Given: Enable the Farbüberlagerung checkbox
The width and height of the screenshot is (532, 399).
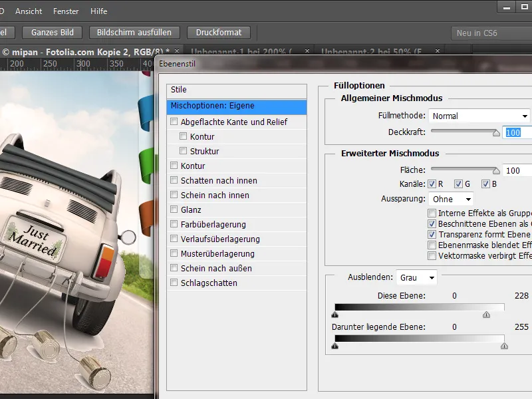Looking at the screenshot, I should tap(174, 224).
